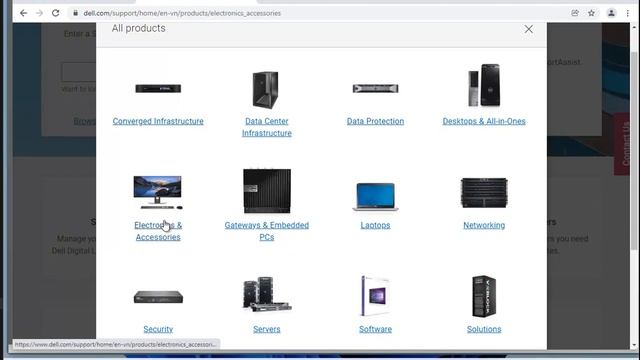Click the lock icon beside the URL
Screen dimensions: 640x360
click(75, 13)
